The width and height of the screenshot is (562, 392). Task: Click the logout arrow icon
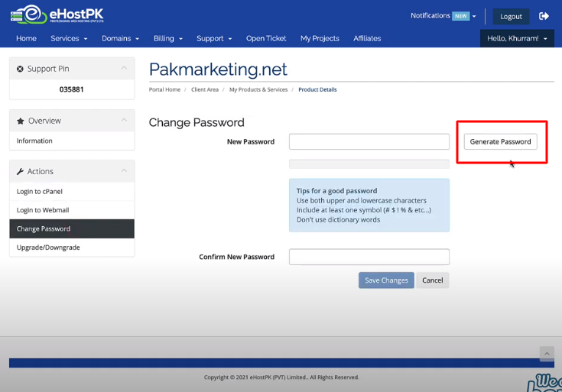544,16
